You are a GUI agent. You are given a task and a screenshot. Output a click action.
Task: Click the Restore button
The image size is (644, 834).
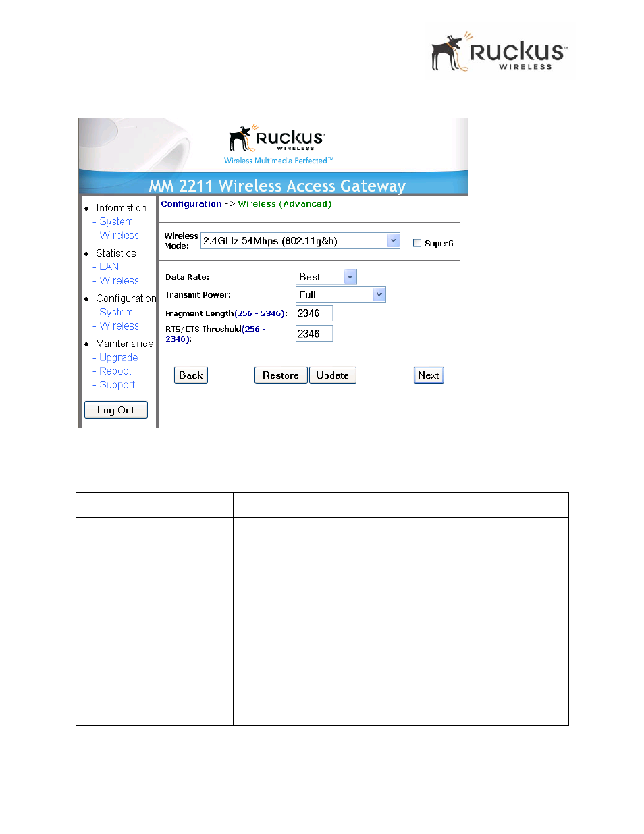[281, 375]
